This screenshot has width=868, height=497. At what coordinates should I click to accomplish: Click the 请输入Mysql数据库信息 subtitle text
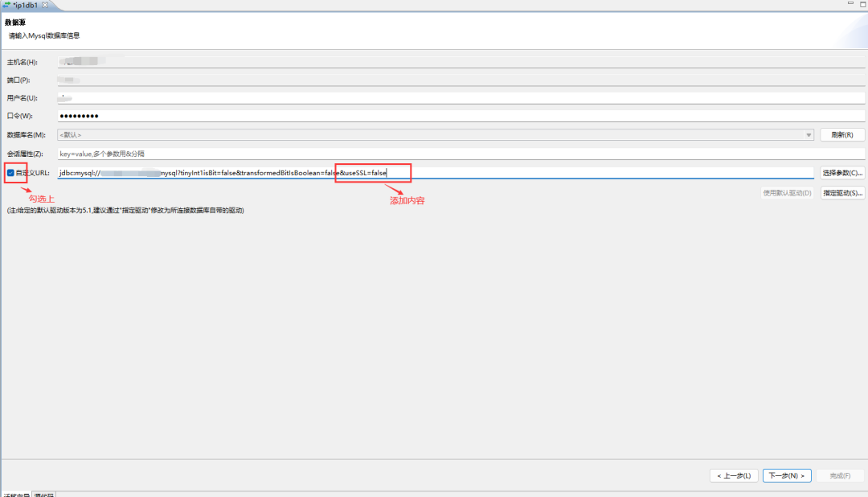[44, 35]
